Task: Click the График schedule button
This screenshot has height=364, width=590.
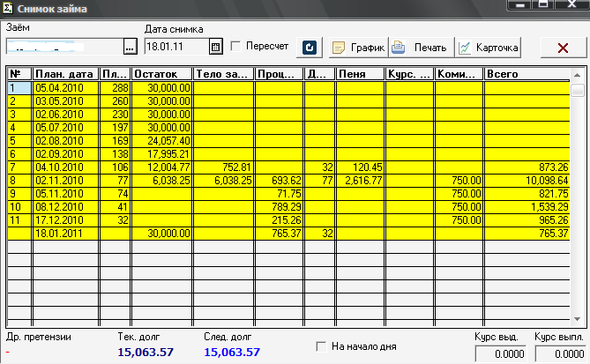Action: pyautogui.click(x=357, y=47)
